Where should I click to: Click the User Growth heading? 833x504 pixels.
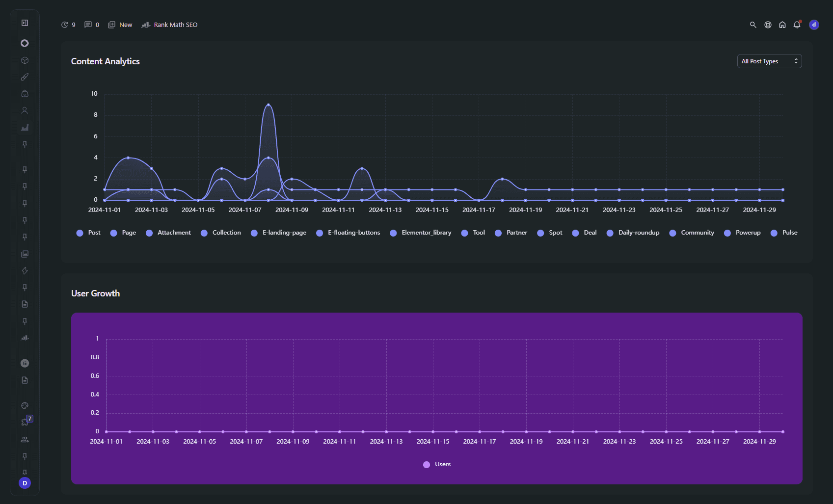96,293
